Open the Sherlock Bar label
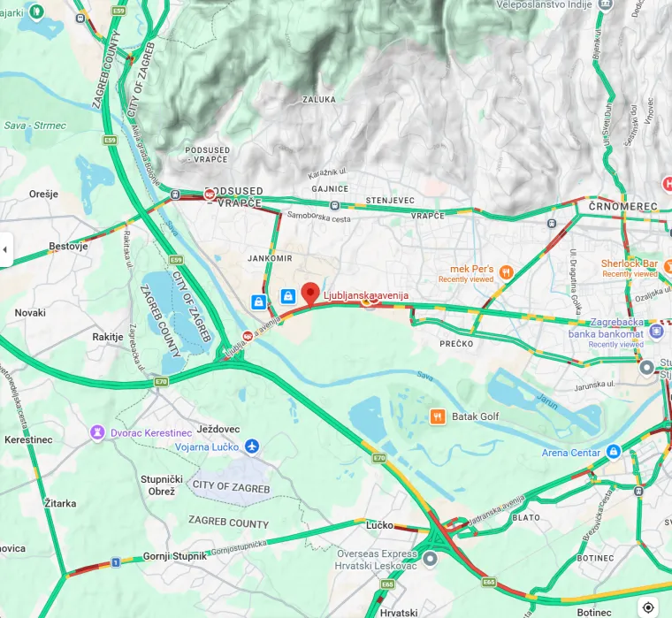 pos(629,263)
